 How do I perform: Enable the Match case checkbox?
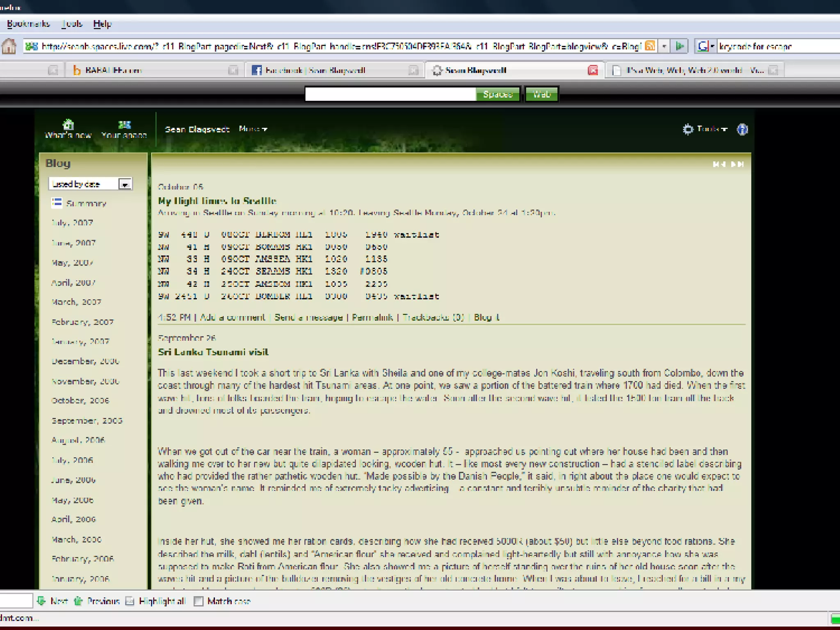(199, 601)
